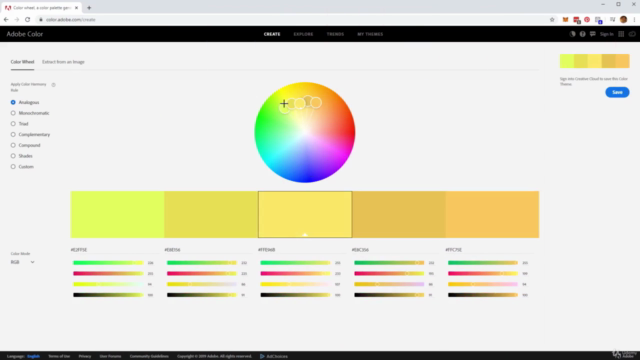Viewport: 640px width, 360px height.
Task: Select the highlighted middle base color swatch
Action: pos(305,214)
